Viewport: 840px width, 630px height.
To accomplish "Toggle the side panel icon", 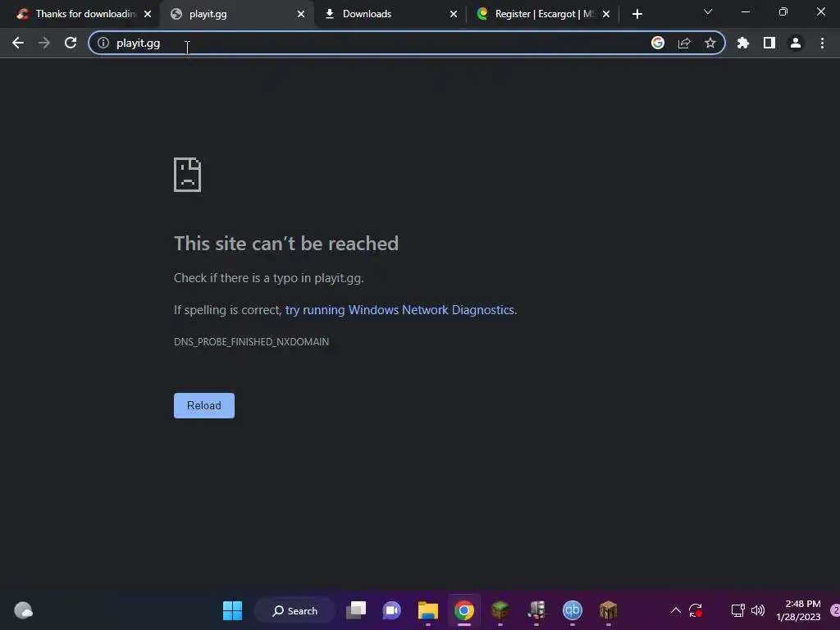I will [x=769, y=43].
